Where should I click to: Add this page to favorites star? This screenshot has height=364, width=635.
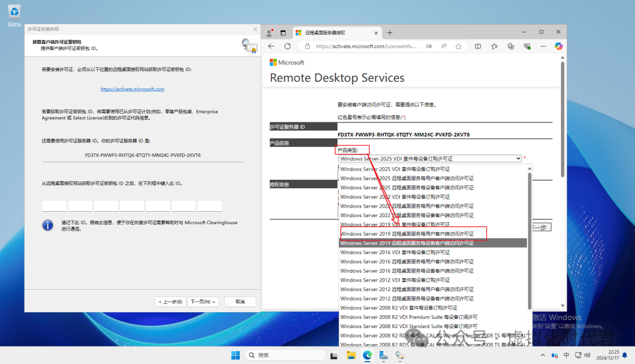[x=458, y=46]
